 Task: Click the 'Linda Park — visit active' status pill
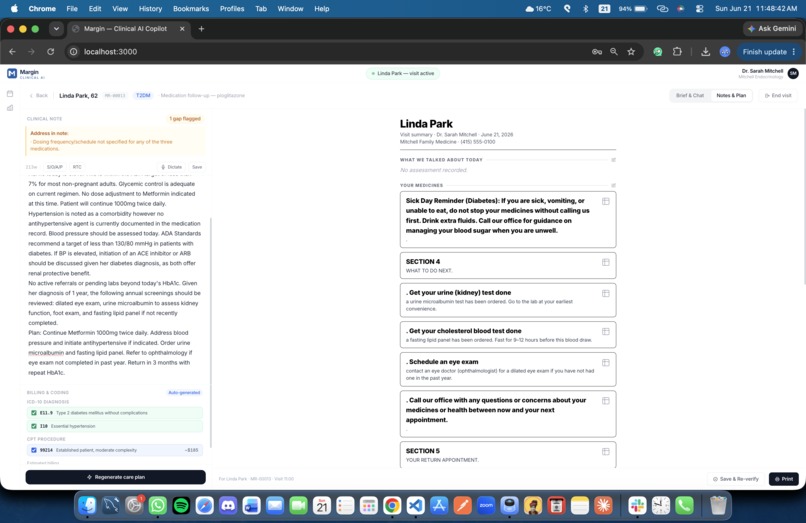pyautogui.click(x=404, y=74)
